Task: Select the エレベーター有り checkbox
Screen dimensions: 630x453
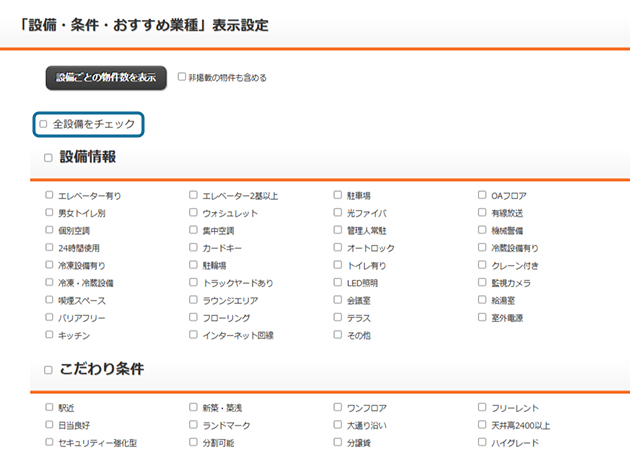Action: pyautogui.click(x=49, y=196)
